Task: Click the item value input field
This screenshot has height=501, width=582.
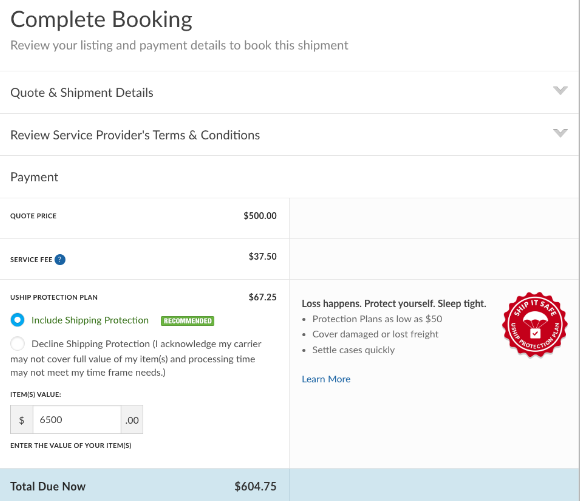Action: tap(77, 420)
